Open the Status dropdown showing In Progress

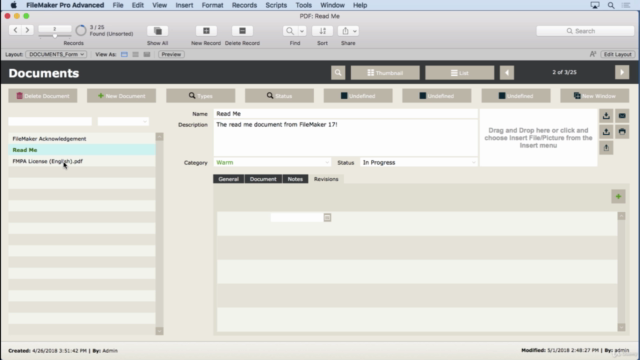click(419, 162)
